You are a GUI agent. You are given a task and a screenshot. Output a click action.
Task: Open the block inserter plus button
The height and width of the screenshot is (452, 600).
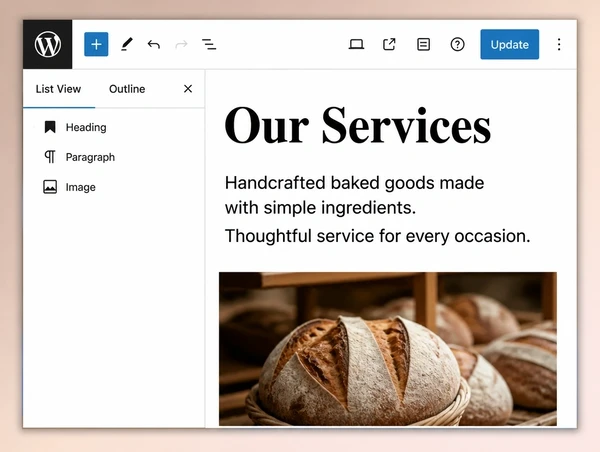(96, 44)
